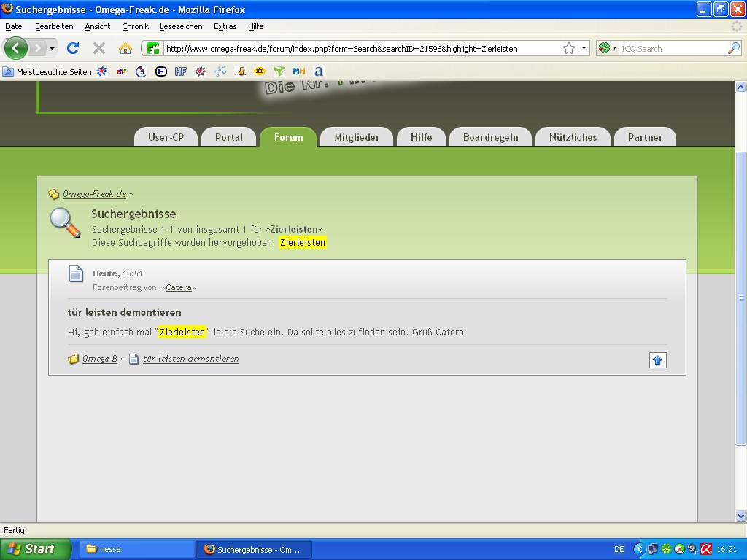Viewport: 747px width, 560px height.
Task: Open the thread link 'tür leisten demontieren'
Action: (x=190, y=359)
